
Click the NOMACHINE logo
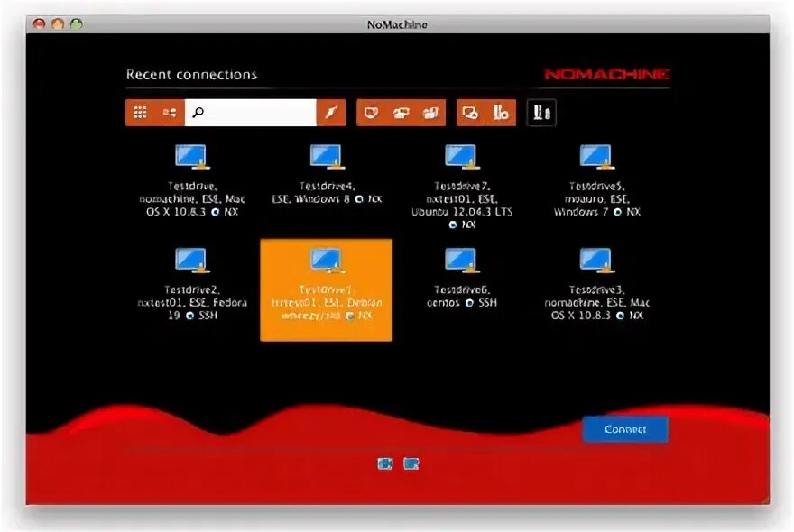click(607, 75)
